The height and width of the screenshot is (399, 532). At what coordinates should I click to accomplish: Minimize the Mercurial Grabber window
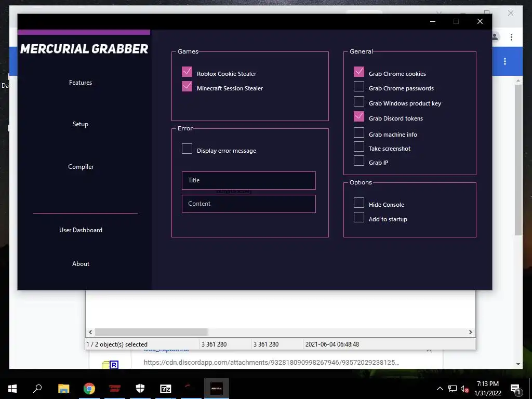coord(433,21)
